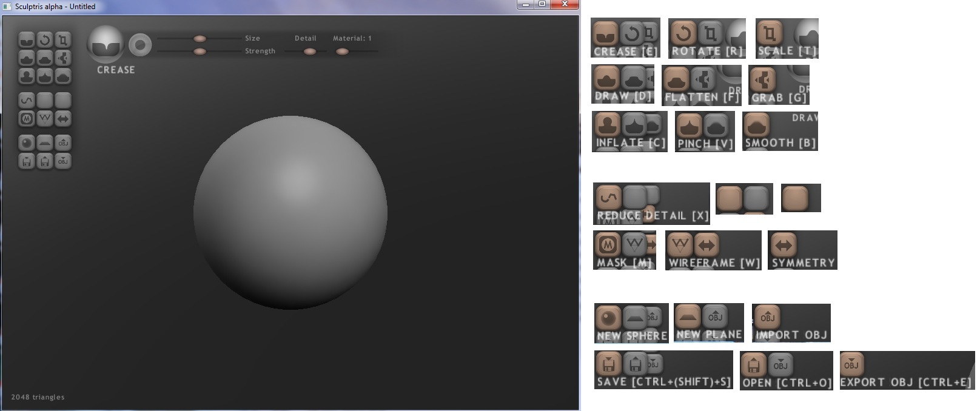Viewport: 980px width, 411px height.
Task: Click the large Crease brush sphere preview
Action: [106, 44]
